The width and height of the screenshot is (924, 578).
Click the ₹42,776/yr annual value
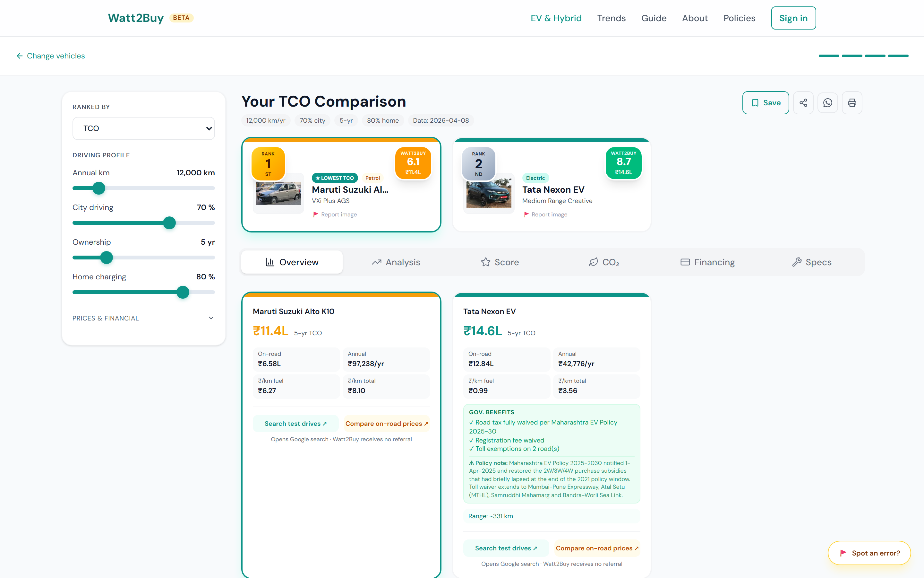point(576,363)
